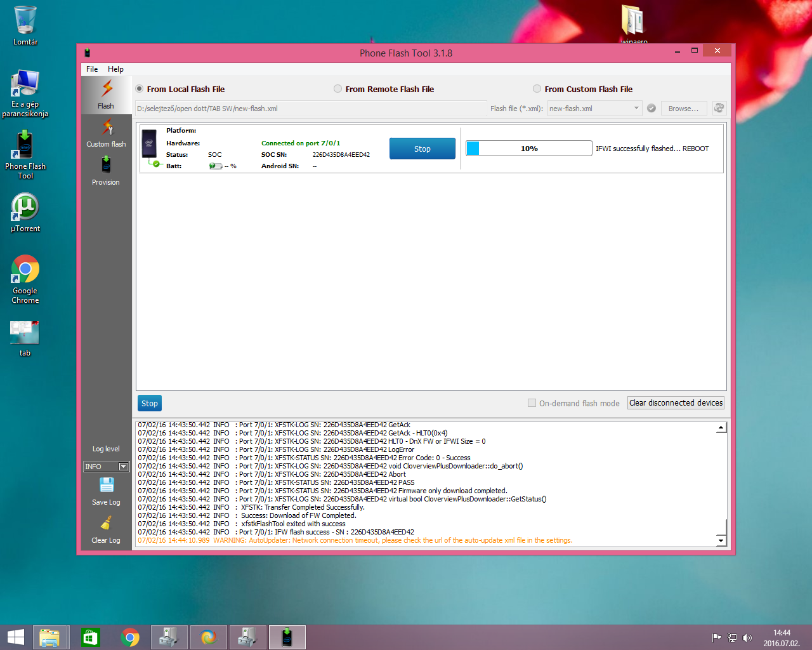The width and height of the screenshot is (812, 650).
Task: Click the Save Log floppy icon
Action: pos(107,485)
